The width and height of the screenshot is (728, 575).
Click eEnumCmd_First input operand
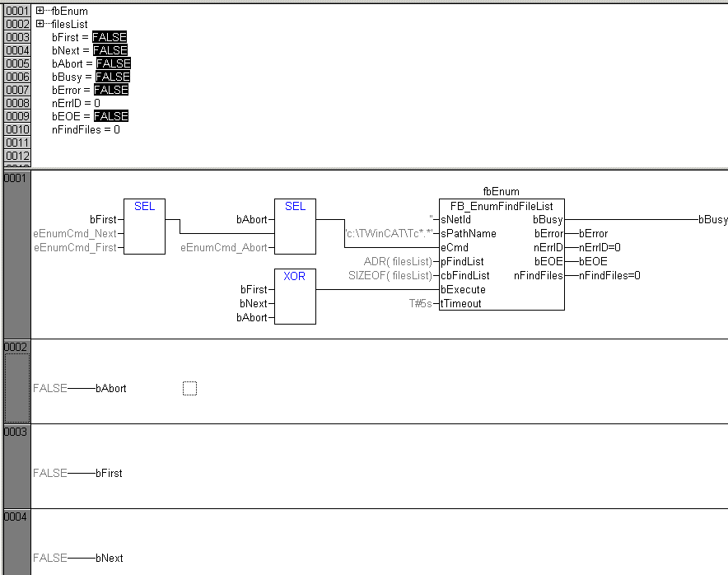point(75,248)
